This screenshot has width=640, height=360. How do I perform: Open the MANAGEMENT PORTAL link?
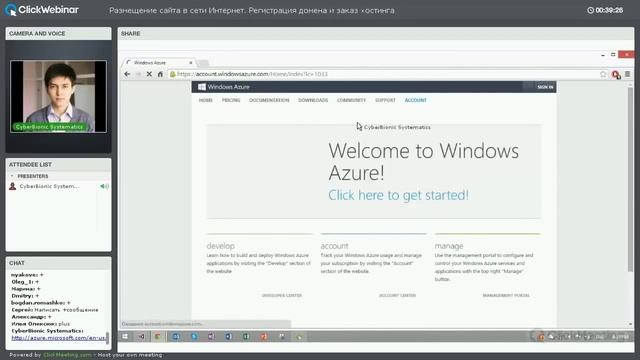pos(506,296)
